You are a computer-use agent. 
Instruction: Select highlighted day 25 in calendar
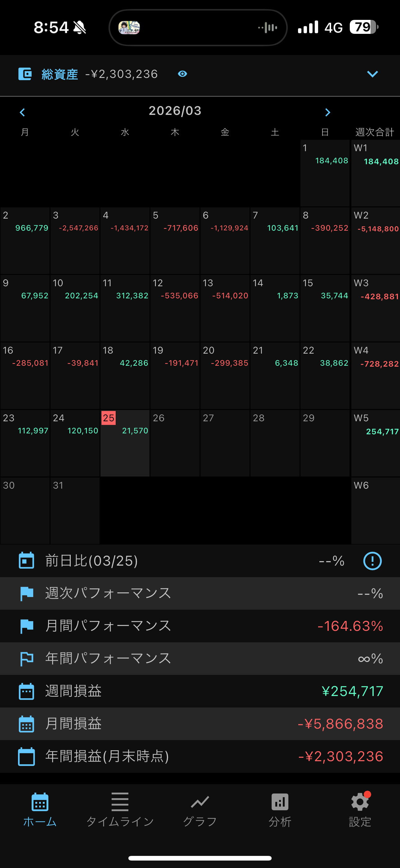(125, 443)
